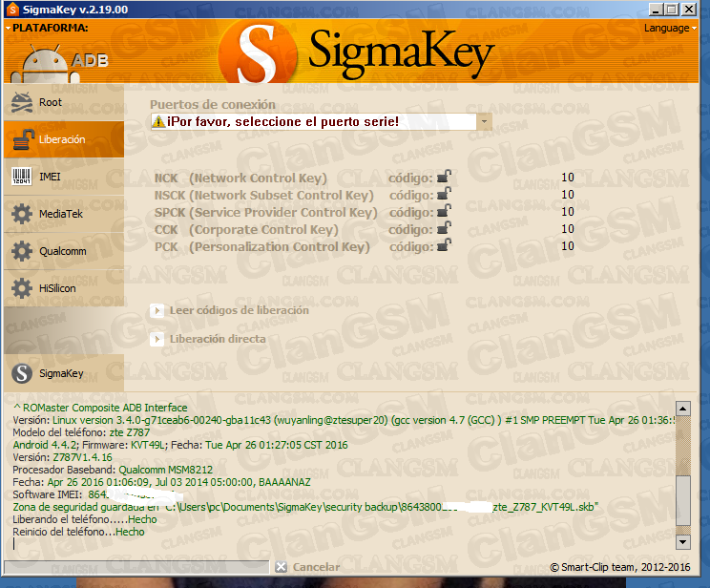Click the warning icon in port field

pyautogui.click(x=158, y=121)
